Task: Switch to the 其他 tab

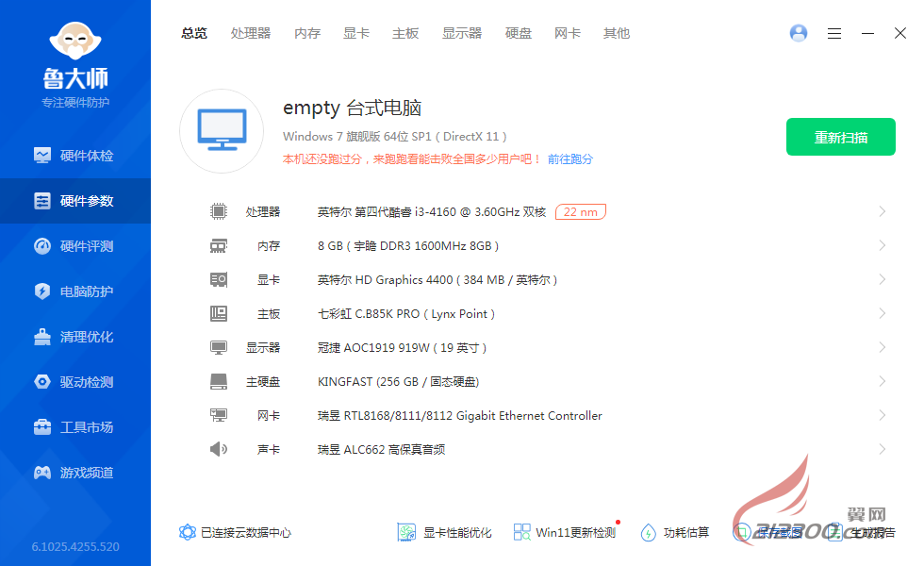Action: (x=617, y=34)
